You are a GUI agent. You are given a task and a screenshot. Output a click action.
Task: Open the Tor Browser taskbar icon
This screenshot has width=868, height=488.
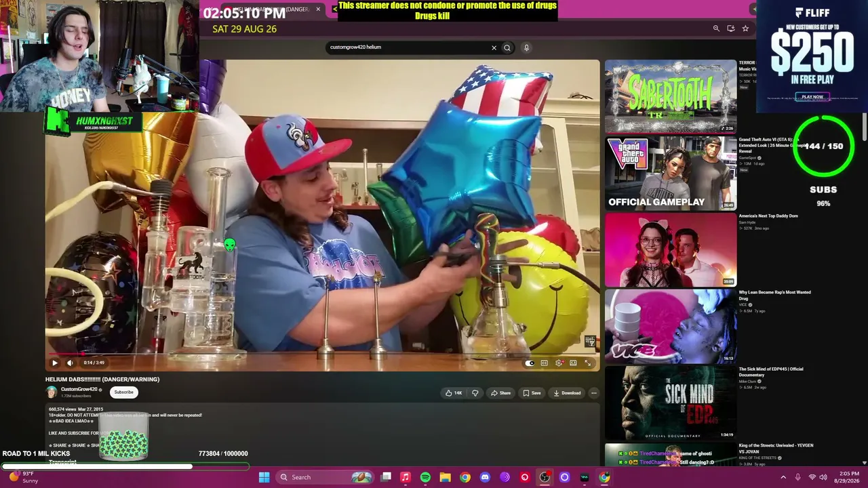[x=505, y=477]
